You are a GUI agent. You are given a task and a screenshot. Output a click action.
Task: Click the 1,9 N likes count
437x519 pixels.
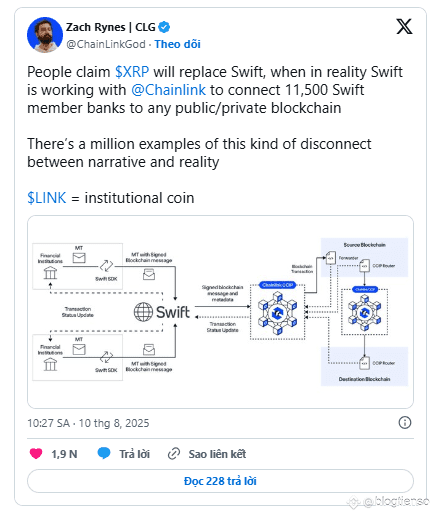(64, 454)
